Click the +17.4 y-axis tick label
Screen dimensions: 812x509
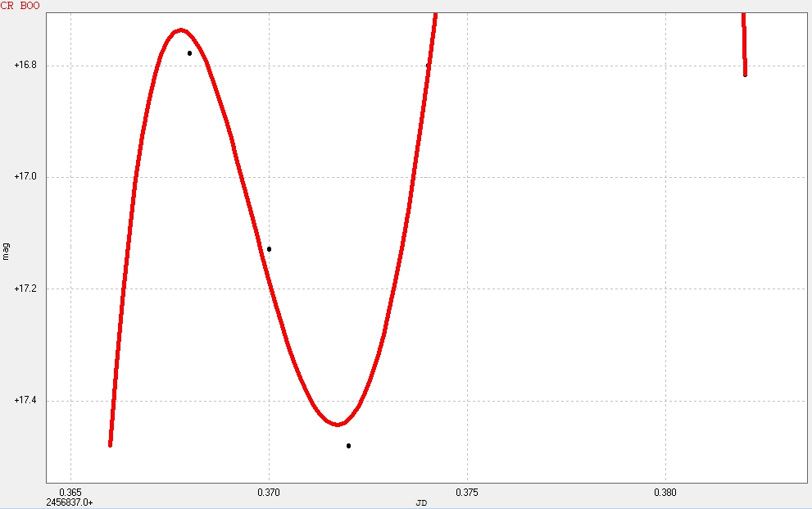(x=25, y=401)
